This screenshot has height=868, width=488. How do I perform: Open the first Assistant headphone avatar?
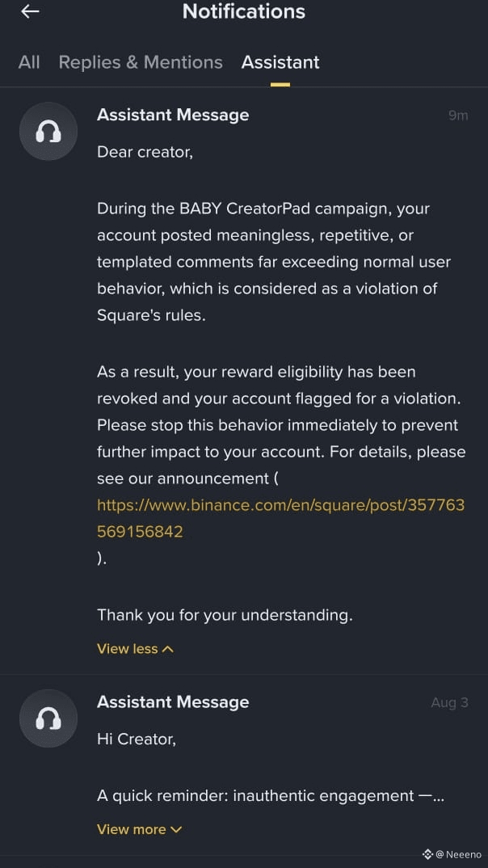pos(48,131)
